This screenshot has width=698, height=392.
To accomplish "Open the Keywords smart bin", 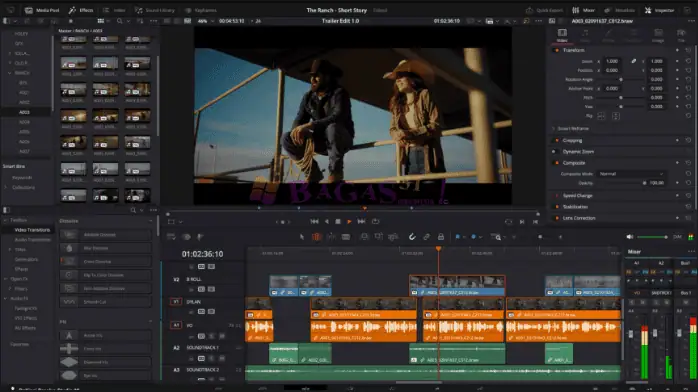I will [22, 178].
